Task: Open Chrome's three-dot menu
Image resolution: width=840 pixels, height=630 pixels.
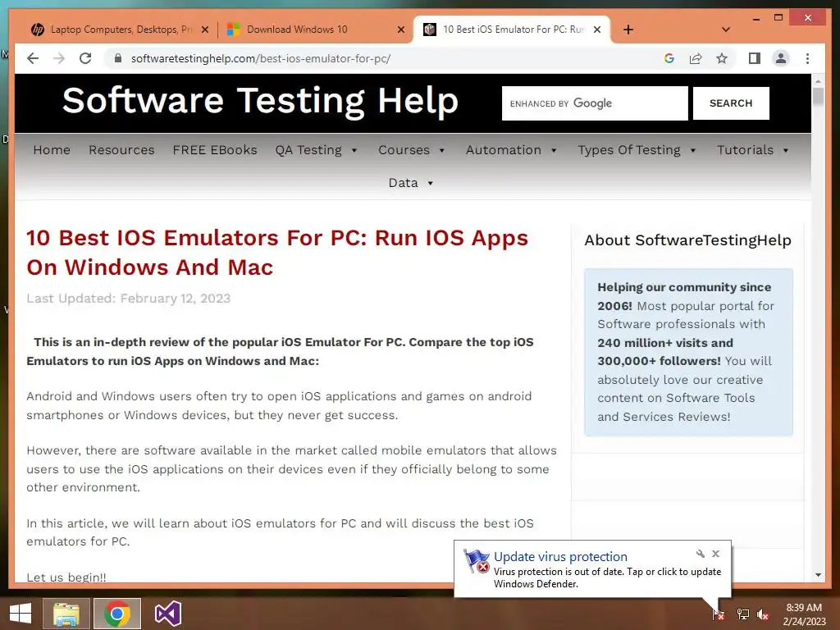Action: coord(807,58)
